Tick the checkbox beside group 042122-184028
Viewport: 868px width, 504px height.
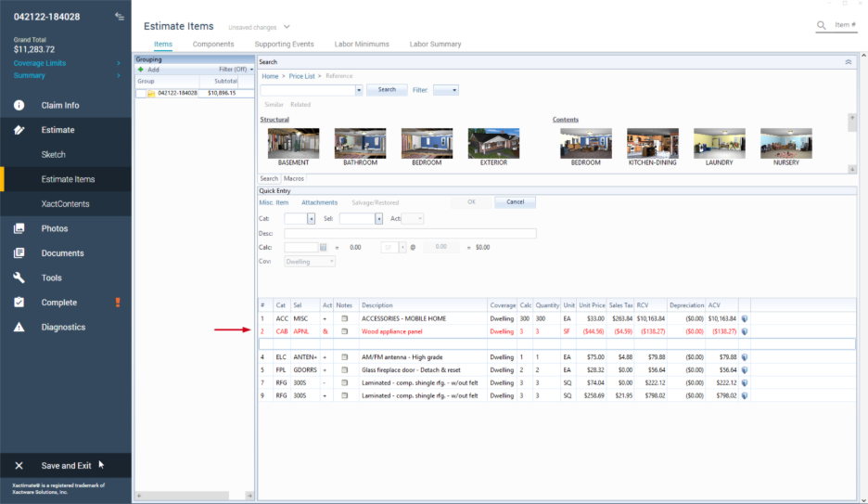coord(140,93)
